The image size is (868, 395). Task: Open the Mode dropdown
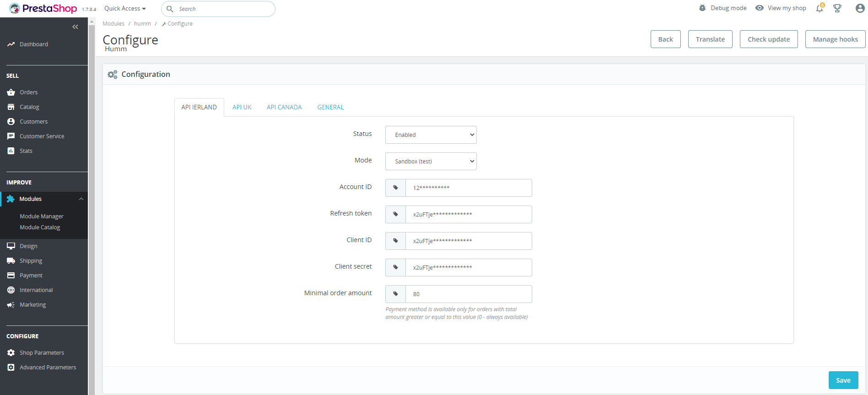tap(431, 162)
